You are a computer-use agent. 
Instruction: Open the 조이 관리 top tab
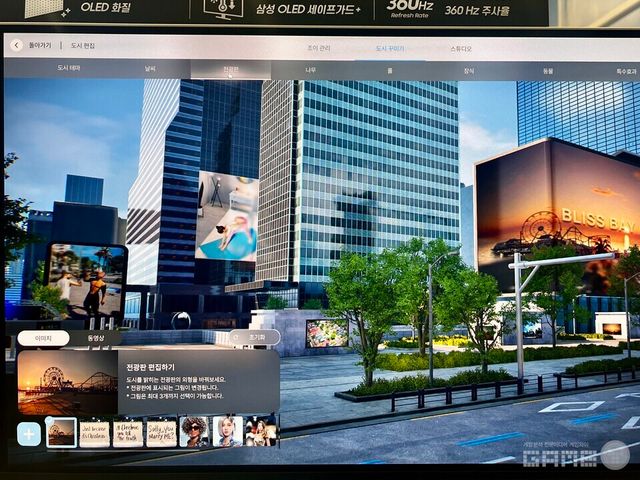click(x=318, y=47)
